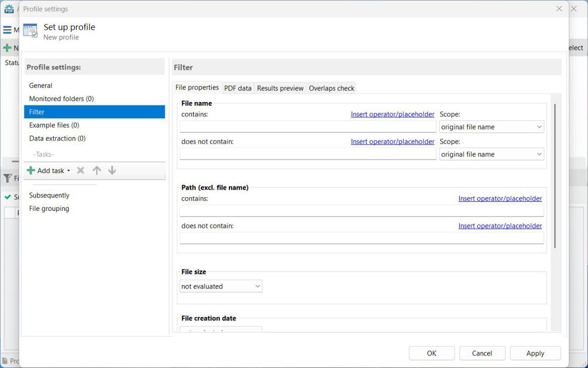588x368 pixels.
Task: Open Scope dropdown for file name contains
Action: coord(492,127)
